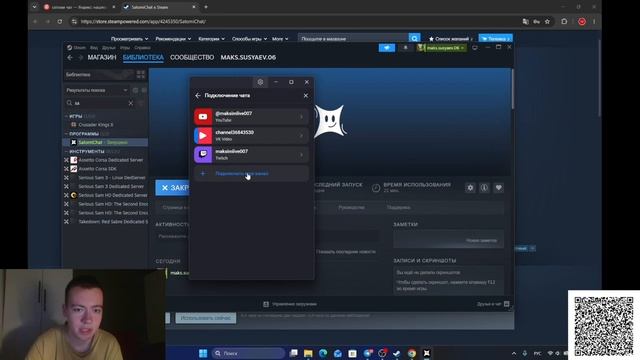This screenshot has width=640, height=360.
Task: Click Использовать сейчас button
Action: (x=206, y=318)
